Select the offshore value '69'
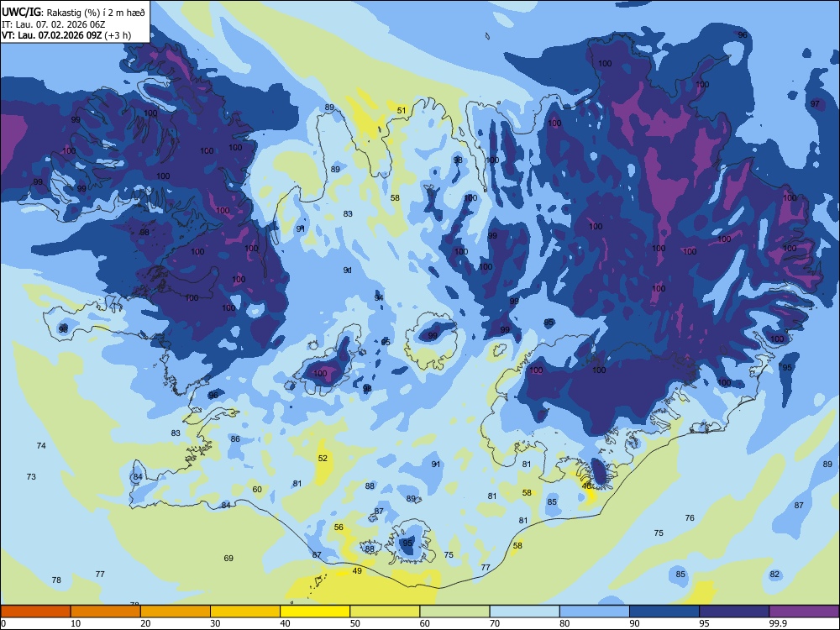The height and width of the screenshot is (630, 840). pos(228,559)
